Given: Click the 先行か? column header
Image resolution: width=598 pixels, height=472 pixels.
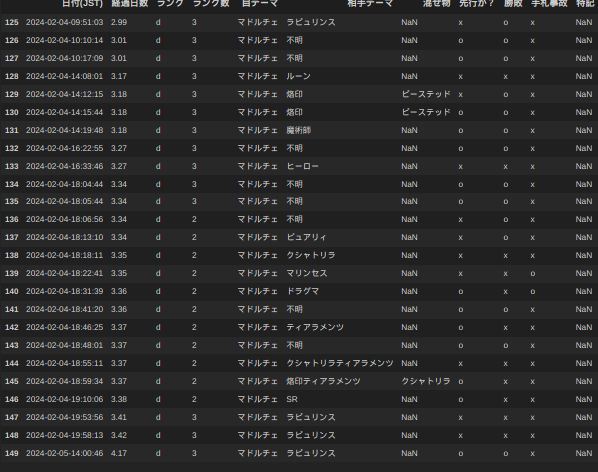Looking at the screenshot, I should coord(476,3).
